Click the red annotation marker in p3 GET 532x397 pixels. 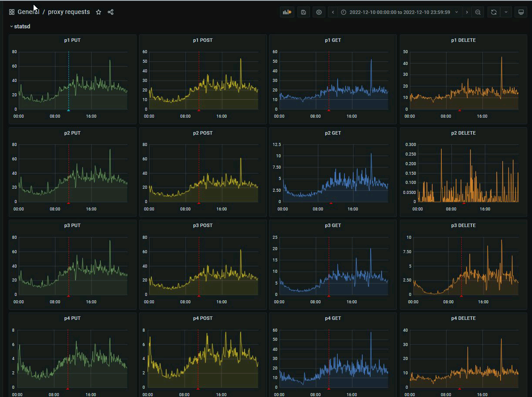pyautogui.click(x=329, y=296)
